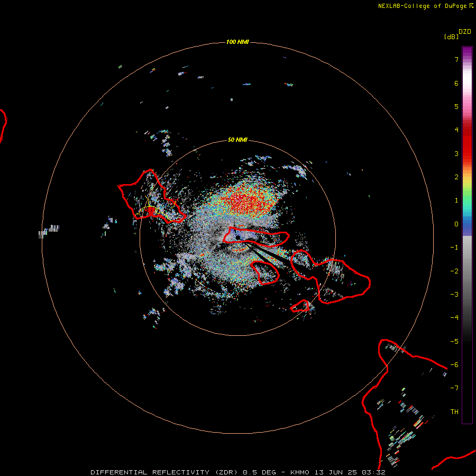The width and height of the screenshot is (476, 476).
Task: Click the red high-ZDR echo patch north of radar
Action: 246,201
